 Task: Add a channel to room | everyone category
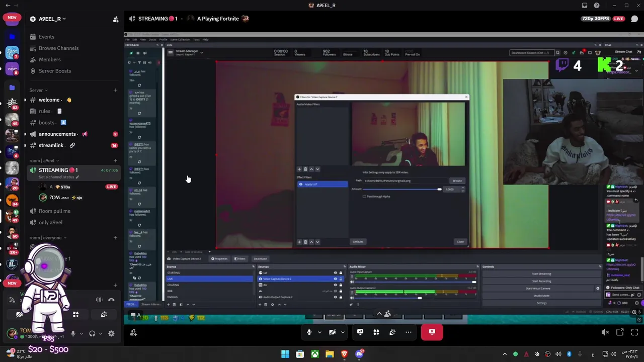[x=115, y=238]
